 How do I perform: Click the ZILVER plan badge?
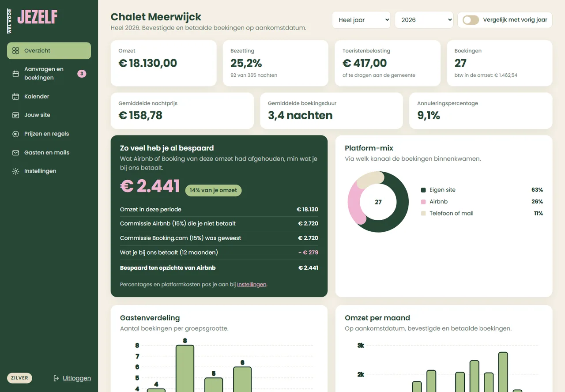click(x=19, y=378)
